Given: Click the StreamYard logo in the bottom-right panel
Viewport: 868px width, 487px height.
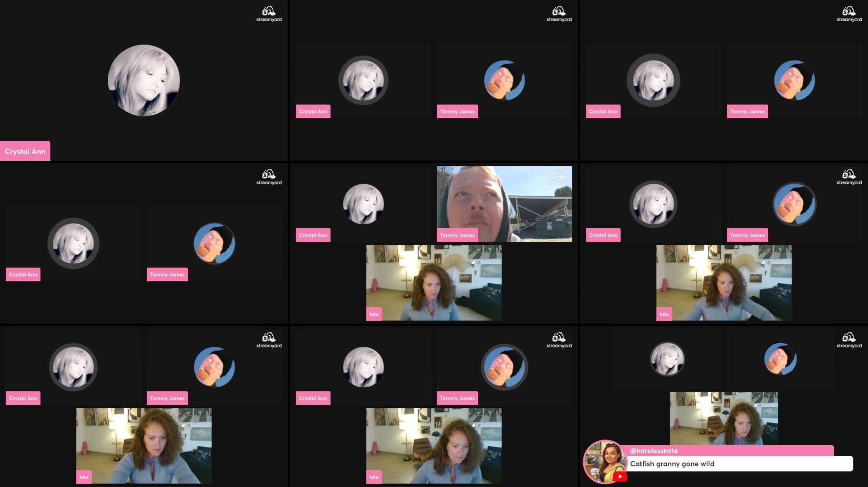Looking at the screenshot, I should coord(849,339).
